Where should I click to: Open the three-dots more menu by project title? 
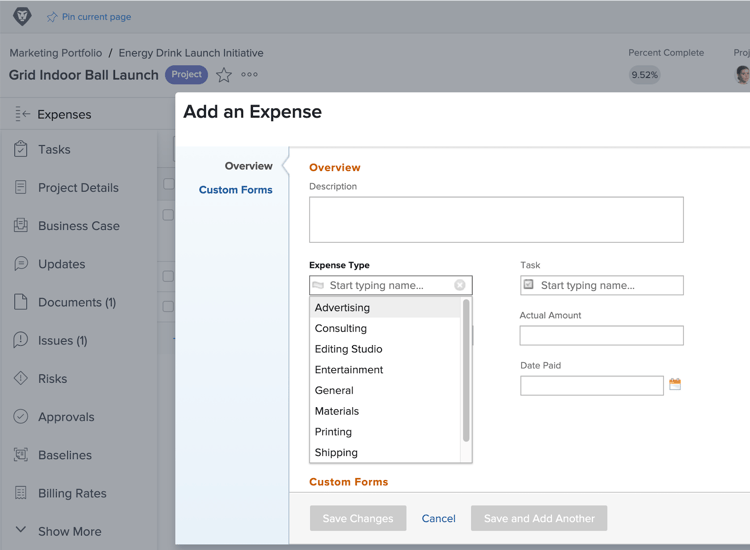click(249, 75)
